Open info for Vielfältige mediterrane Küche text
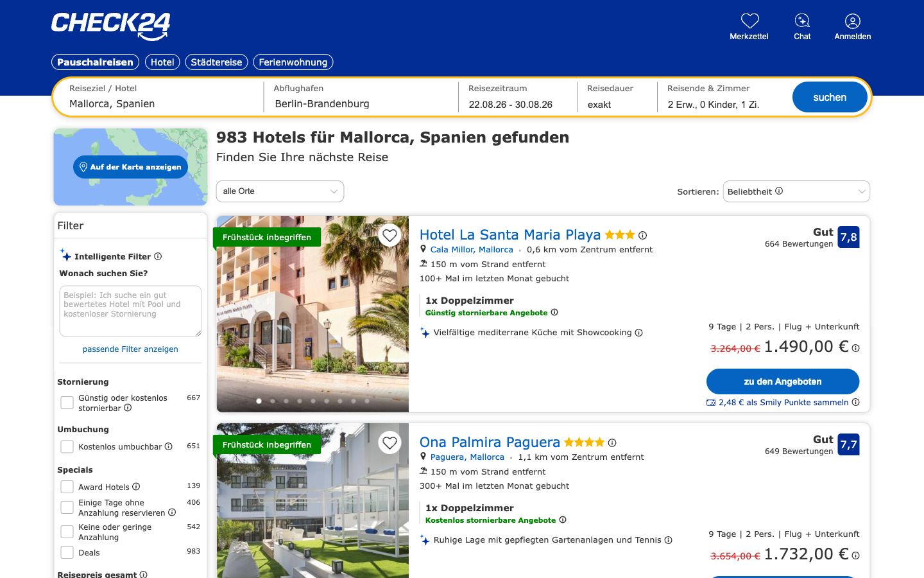Viewport: 924px width, 578px height. (x=639, y=333)
